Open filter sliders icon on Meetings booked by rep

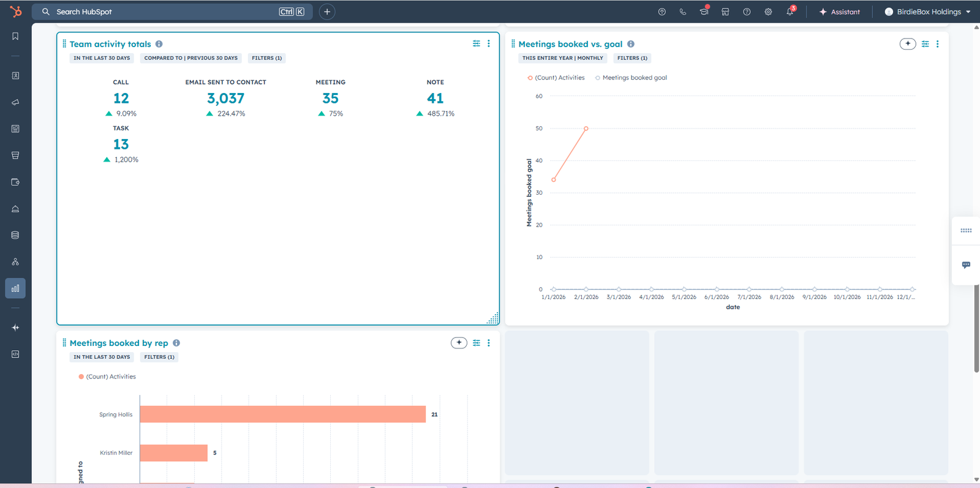[477, 343]
